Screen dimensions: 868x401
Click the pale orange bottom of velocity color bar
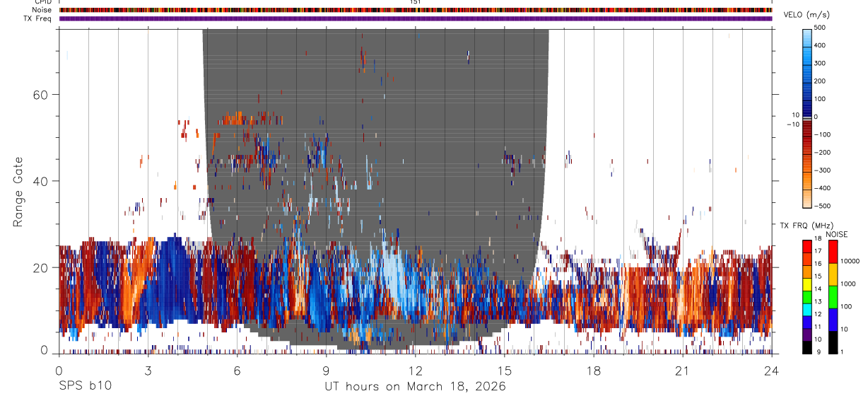(808, 198)
